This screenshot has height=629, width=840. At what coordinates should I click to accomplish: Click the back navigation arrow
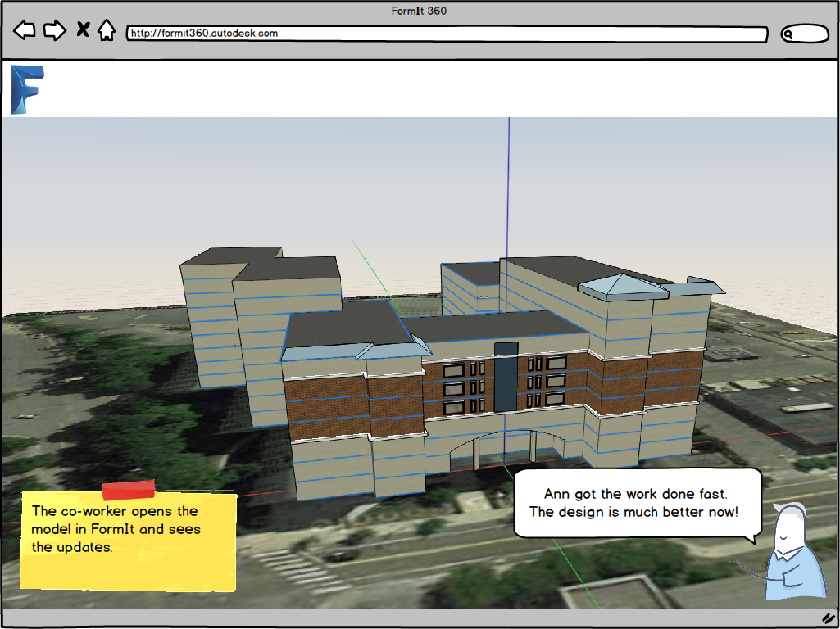click(x=25, y=30)
